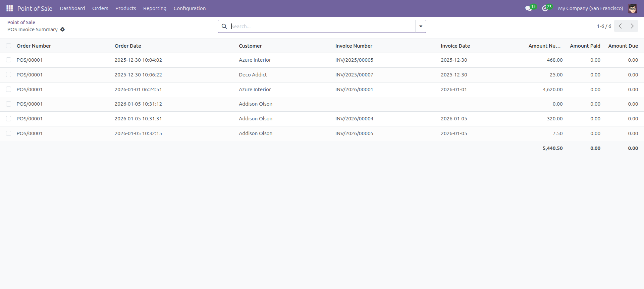The width and height of the screenshot is (644, 289).
Task: Click invoice INV/2025/00007 cell
Action: coord(354,75)
